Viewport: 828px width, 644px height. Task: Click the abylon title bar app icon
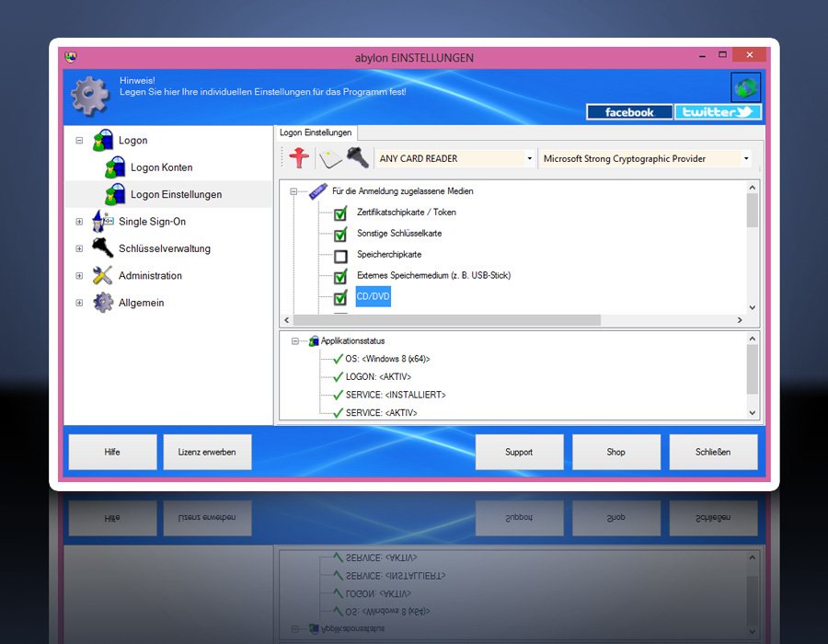[71, 56]
